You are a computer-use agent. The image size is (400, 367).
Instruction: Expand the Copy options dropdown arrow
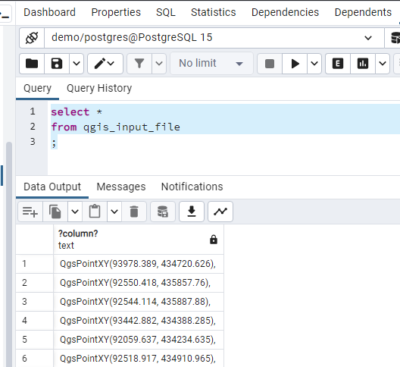coord(75,211)
